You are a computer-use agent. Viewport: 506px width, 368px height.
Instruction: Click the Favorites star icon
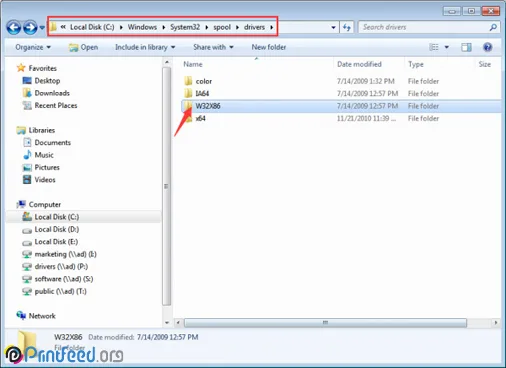(x=21, y=68)
